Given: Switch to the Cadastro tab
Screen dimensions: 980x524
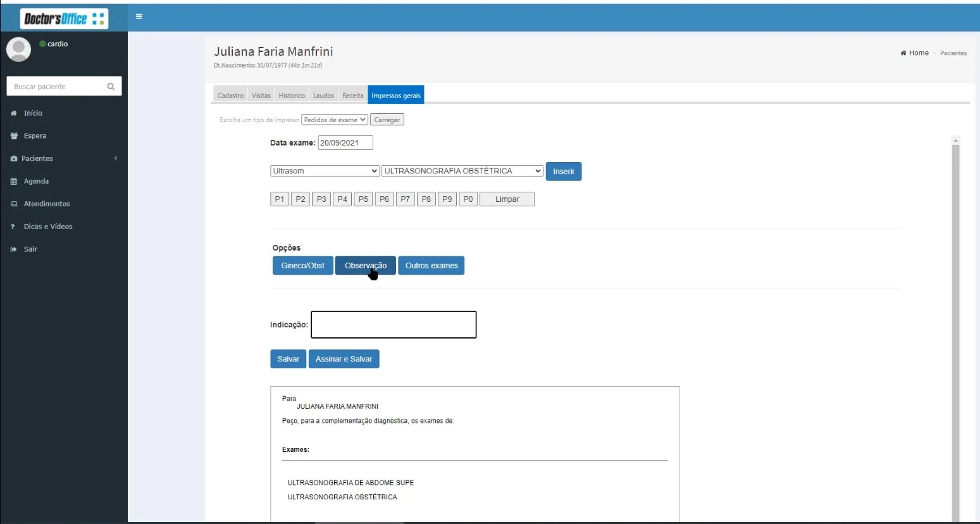Looking at the screenshot, I should tap(230, 96).
